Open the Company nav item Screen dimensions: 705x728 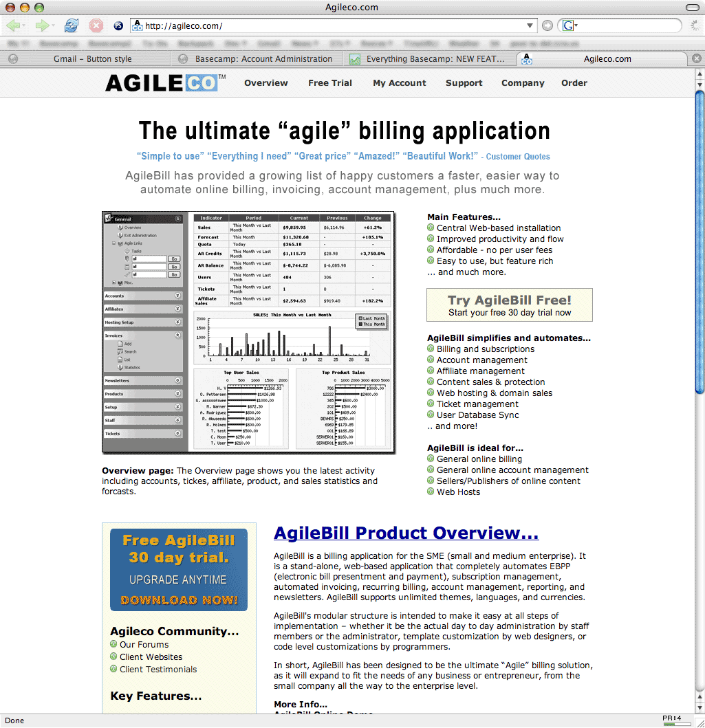point(523,82)
